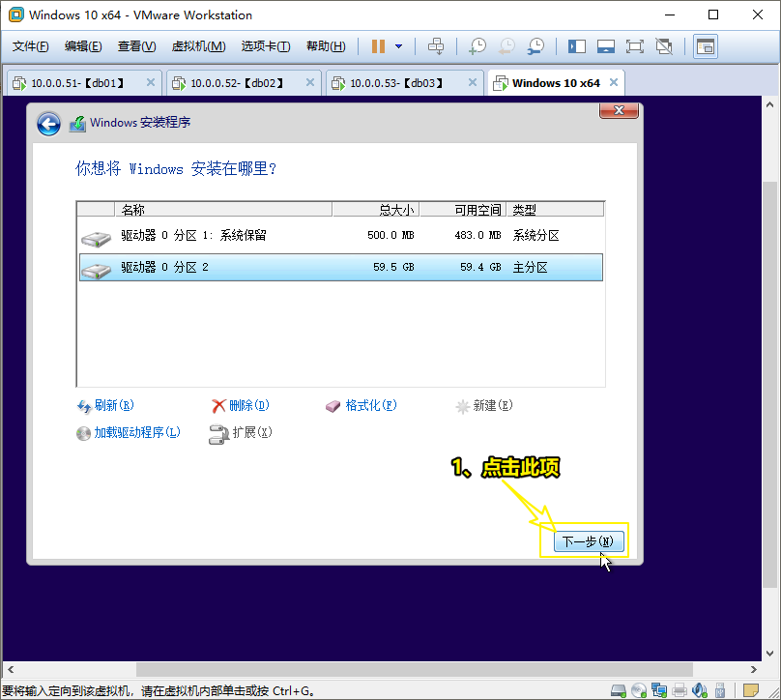Click the network adapter status icon
This screenshot has width=781, height=700.
point(659,690)
